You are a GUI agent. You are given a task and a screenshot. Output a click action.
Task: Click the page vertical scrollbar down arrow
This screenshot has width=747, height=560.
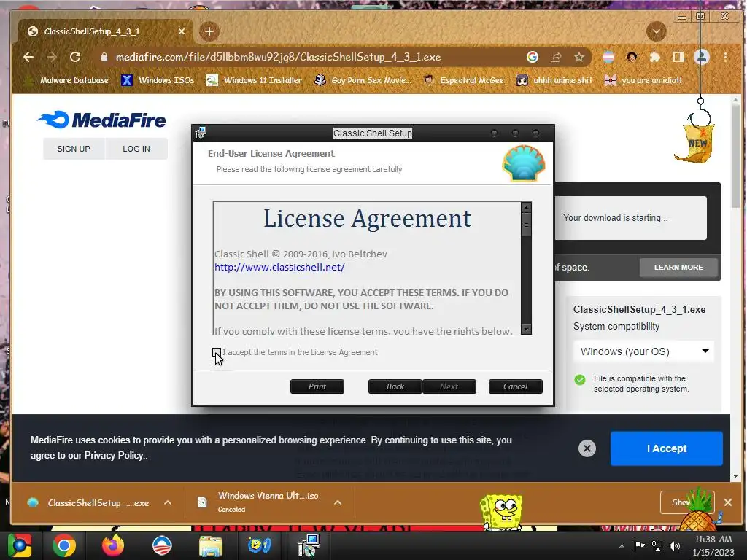[x=736, y=475]
